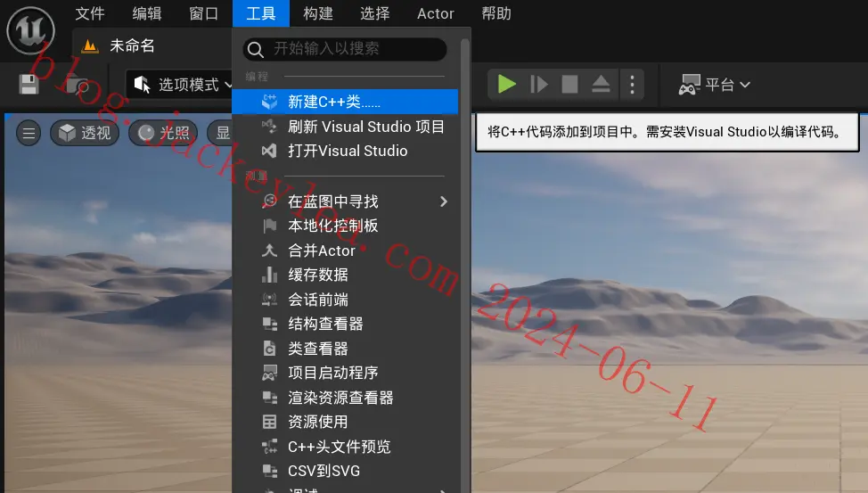Select 新建C++类 menu entry
The height and width of the screenshot is (493, 868).
click(345, 102)
